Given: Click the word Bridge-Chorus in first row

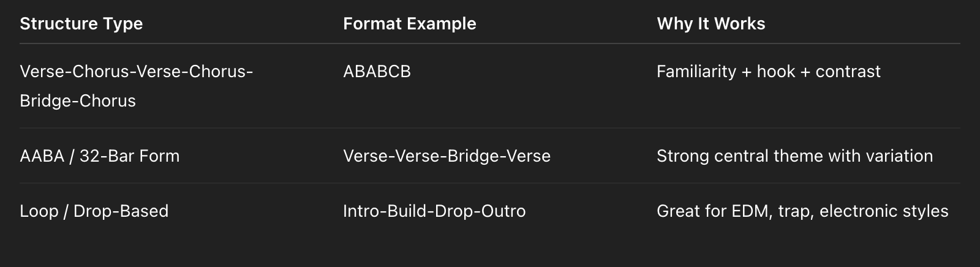Looking at the screenshot, I should tap(78, 101).
